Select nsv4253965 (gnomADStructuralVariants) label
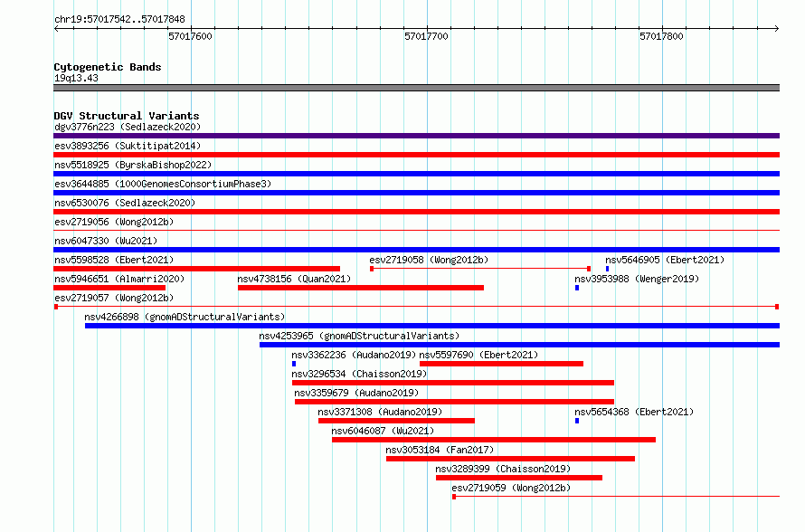805x532 pixels. pyautogui.click(x=359, y=336)
